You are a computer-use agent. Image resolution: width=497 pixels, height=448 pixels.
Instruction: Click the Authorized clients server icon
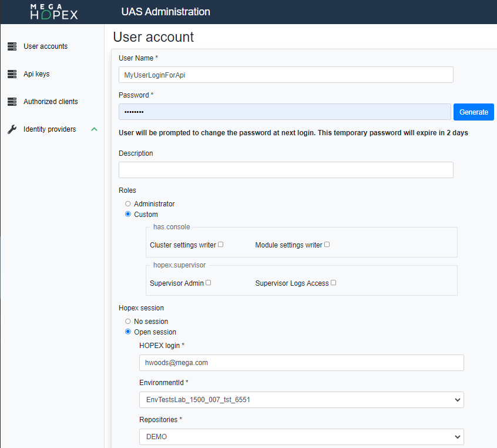(12, 102)
